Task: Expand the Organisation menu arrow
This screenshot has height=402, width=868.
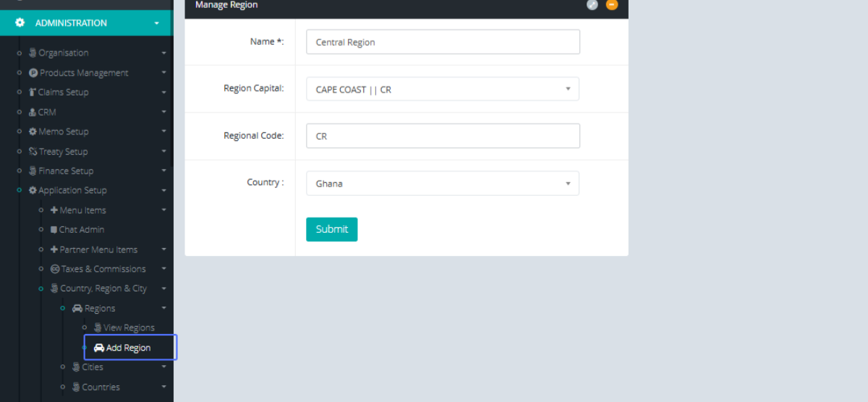Action: 164,54
